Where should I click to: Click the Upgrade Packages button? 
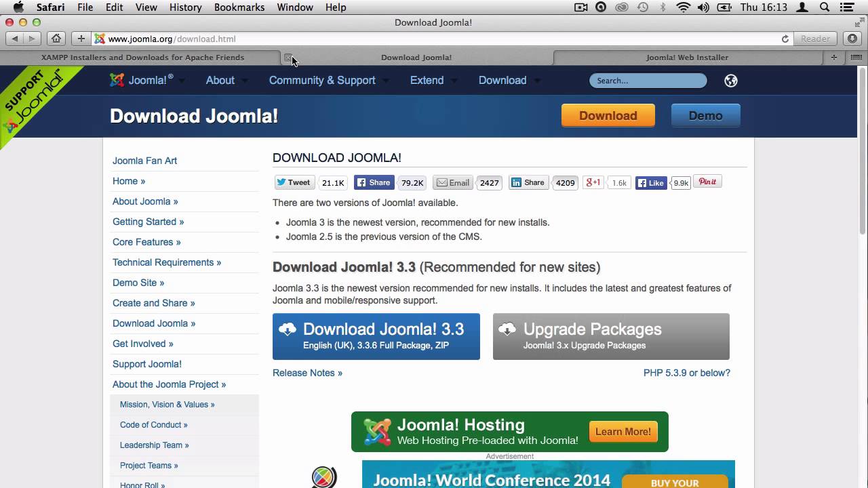click(x=611, y=336)
